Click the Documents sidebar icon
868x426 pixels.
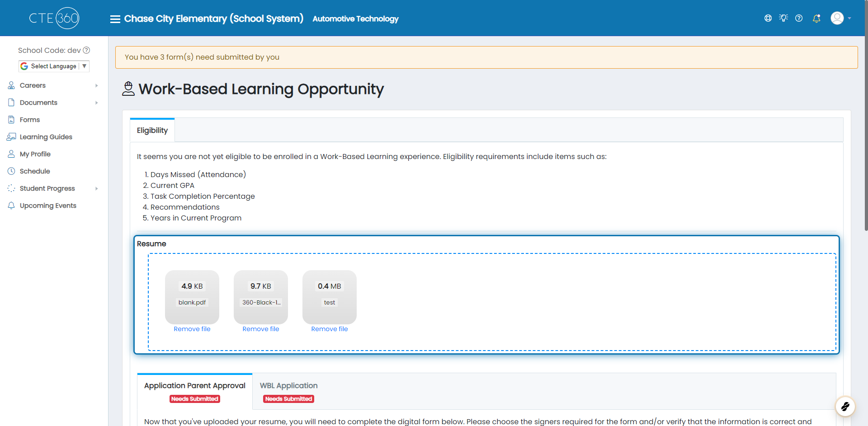click(11, 103)
